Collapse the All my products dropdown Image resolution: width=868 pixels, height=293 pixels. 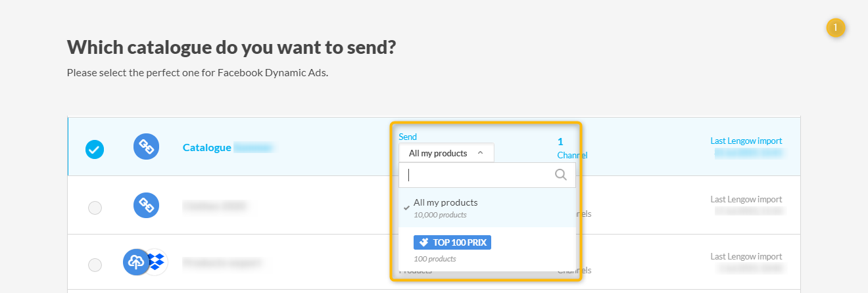(x=438, y=153)
